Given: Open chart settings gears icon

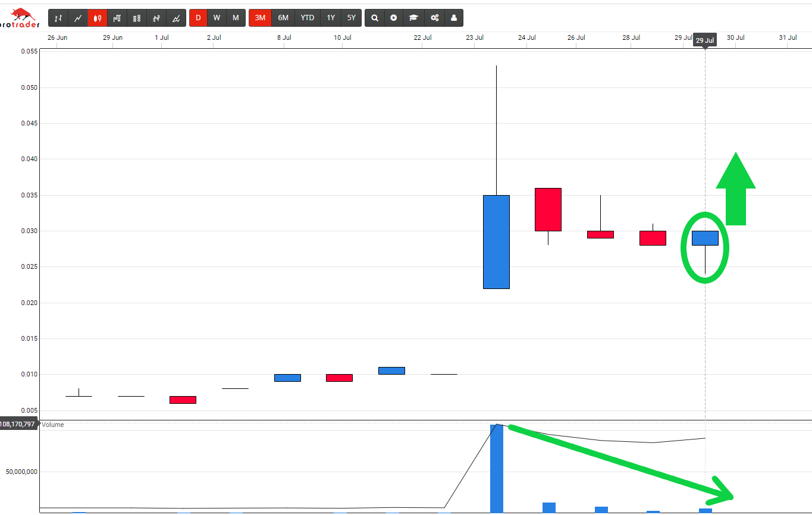Looking at the screenshot, I should click(x=434, y=18).
